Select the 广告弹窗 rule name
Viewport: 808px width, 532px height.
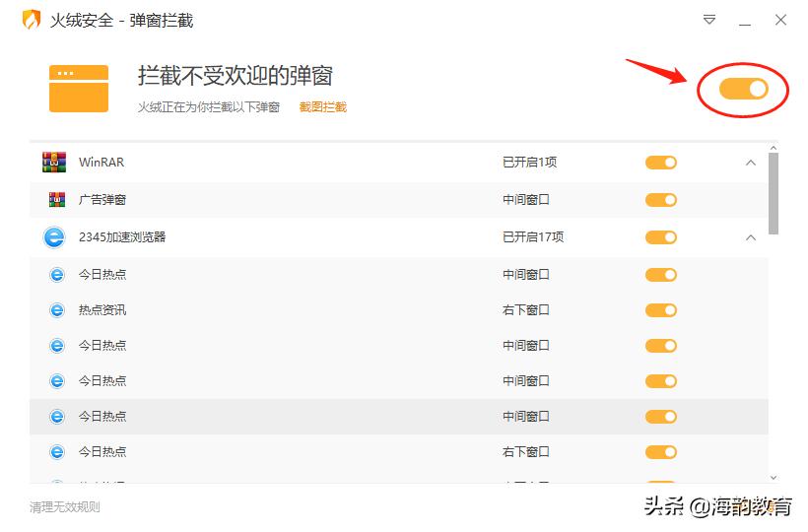click(102, 199)
